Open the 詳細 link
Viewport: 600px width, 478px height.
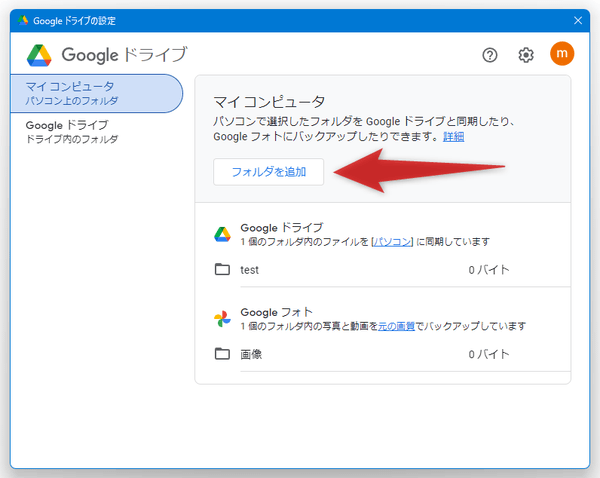click(x=453, y=137)
